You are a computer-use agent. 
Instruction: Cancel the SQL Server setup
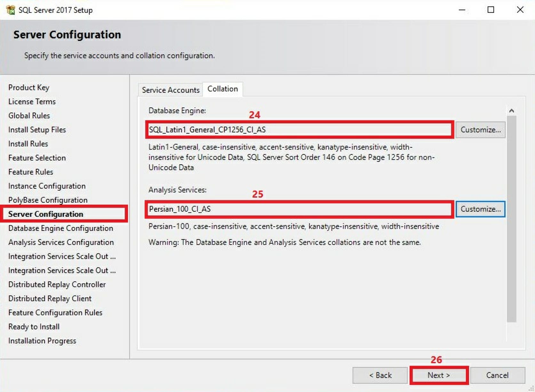[x=497, y=375]
